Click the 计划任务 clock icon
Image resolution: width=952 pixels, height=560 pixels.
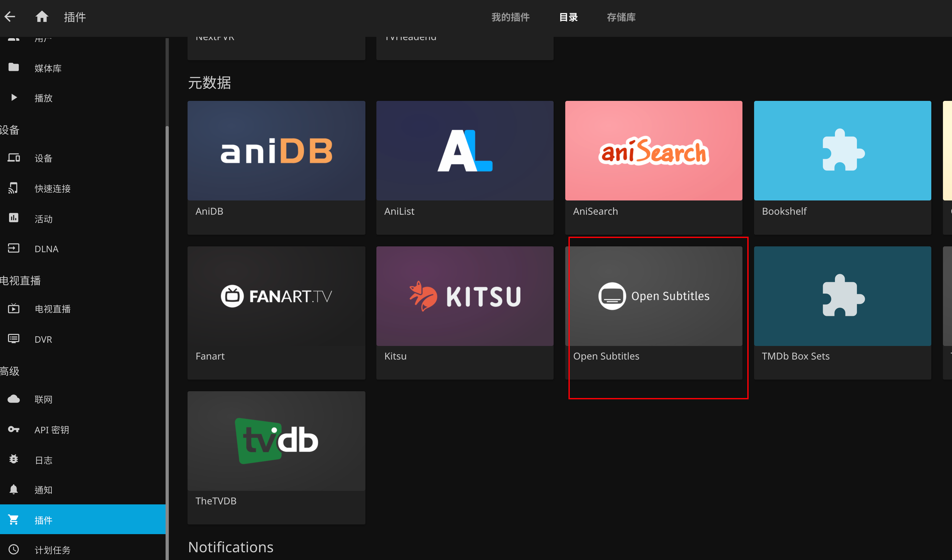pos(14,549)
